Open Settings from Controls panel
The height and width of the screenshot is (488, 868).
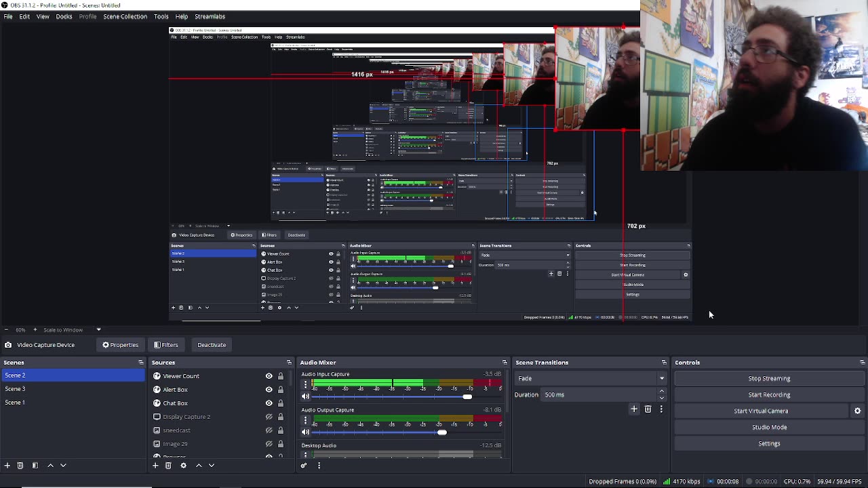tap(769, 443)
